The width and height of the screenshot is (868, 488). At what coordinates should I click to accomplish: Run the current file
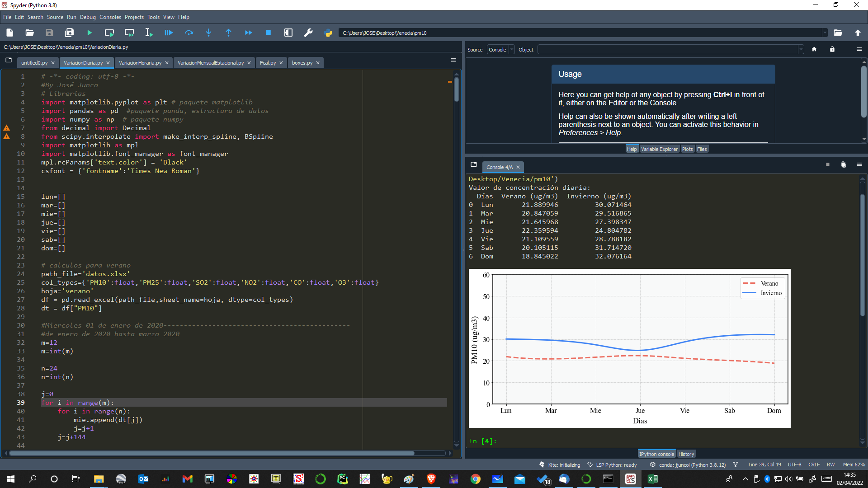click(x=89, y=33)
